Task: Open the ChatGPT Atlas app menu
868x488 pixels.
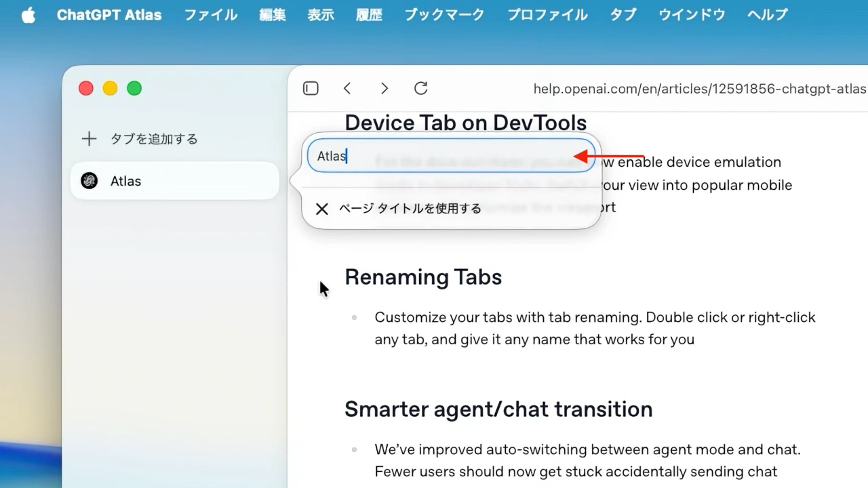Action: tap(109, 15)
